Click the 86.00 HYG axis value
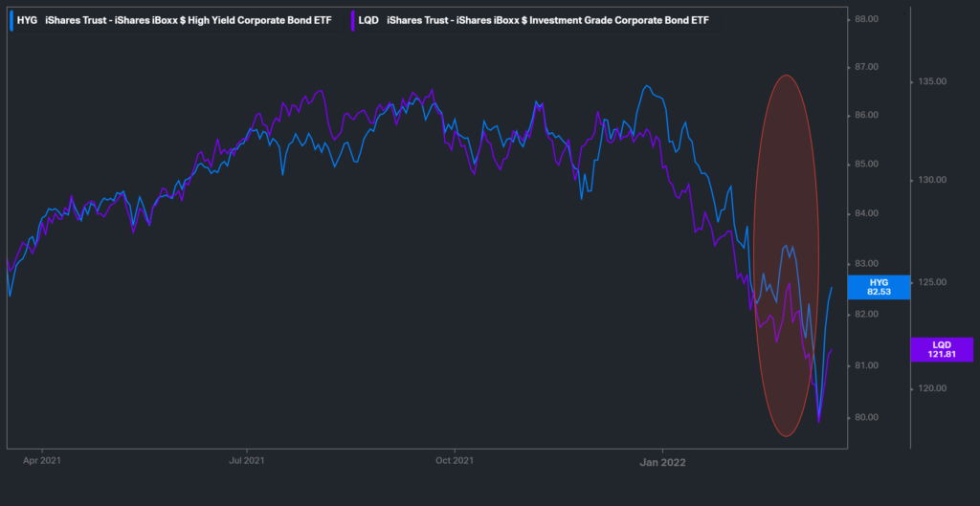This screenshot has width=980, height=506. pyautogui.click(x=867, y=116)
